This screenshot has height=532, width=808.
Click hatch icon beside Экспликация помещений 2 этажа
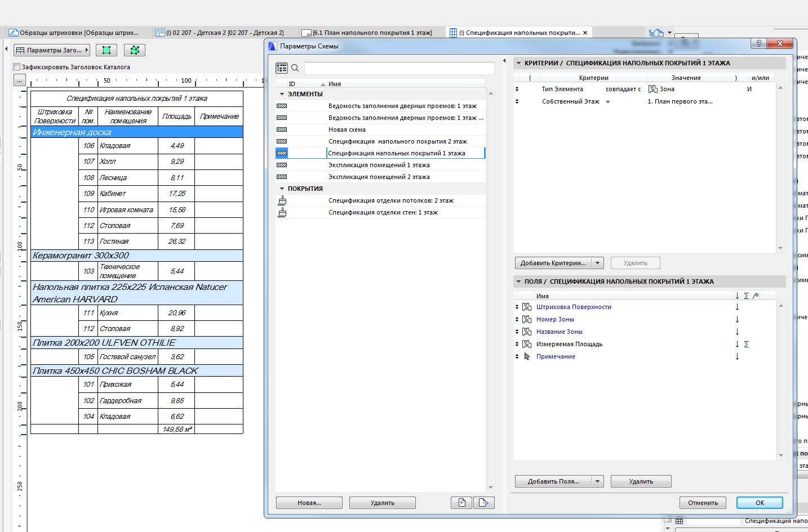(x=282, y=177)
